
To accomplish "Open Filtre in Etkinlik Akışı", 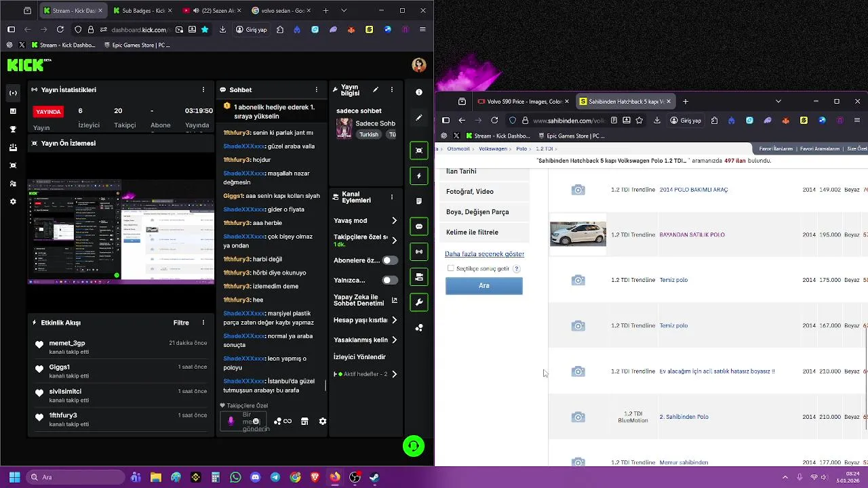I will tap(181, 323).
